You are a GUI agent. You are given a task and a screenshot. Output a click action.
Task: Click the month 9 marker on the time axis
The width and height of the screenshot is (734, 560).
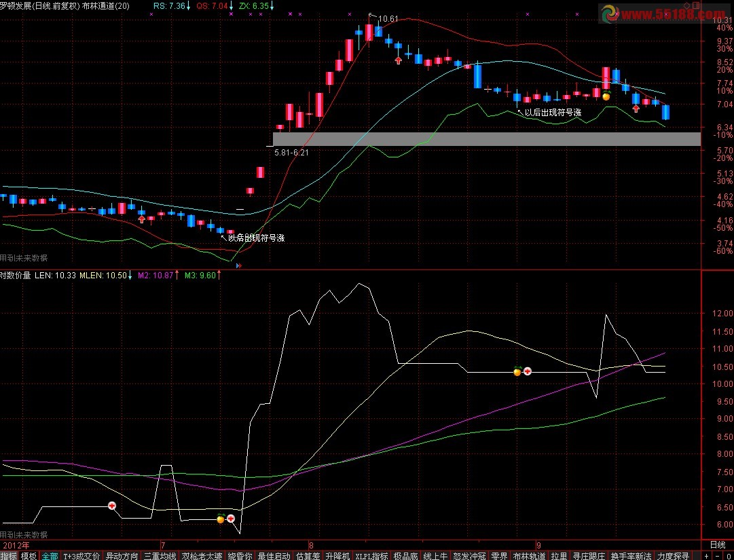click(x=538, y=545)
